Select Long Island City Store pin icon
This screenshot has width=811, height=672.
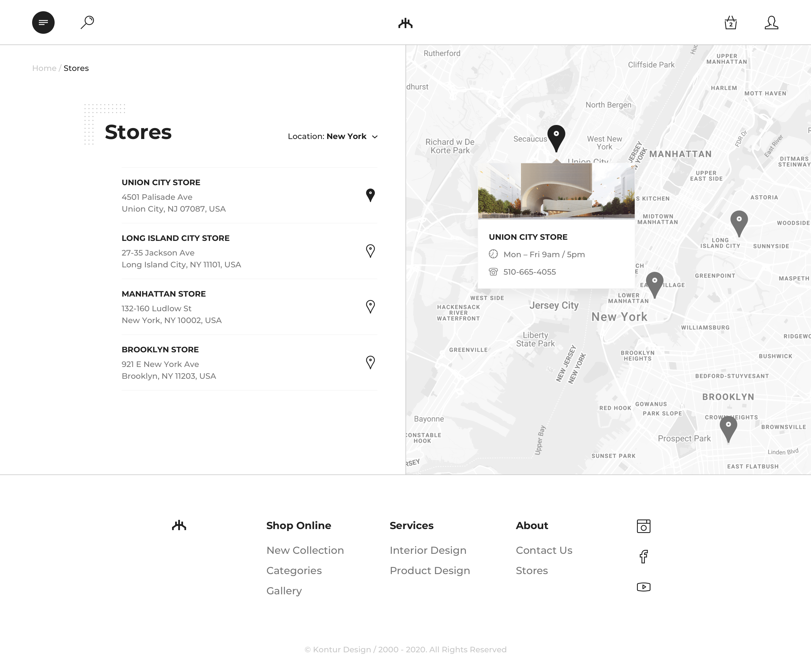(x=370, y=251)
